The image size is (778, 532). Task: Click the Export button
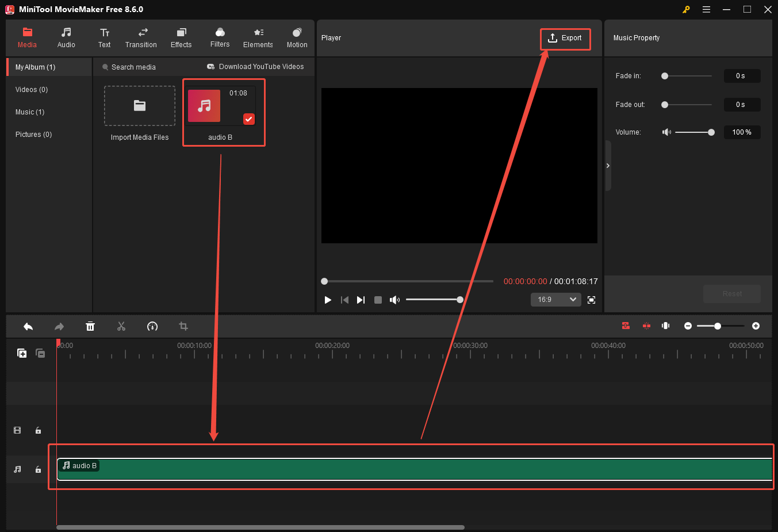pyautogui.click(x=565, y=38)
